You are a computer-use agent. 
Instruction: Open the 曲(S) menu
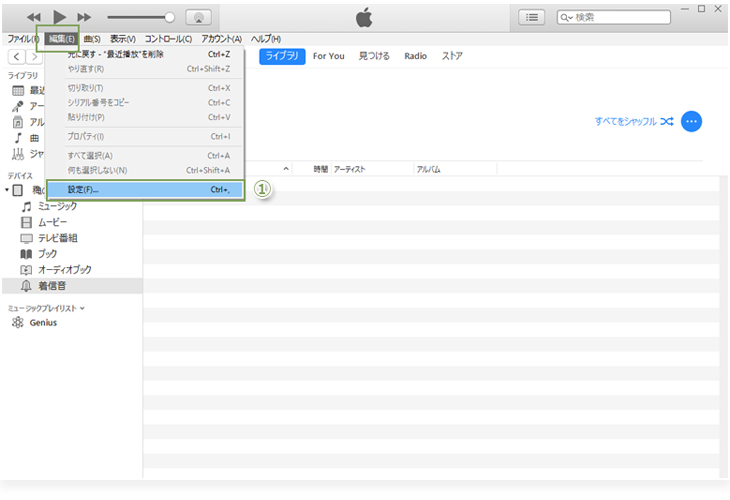[x=92, y=39]
